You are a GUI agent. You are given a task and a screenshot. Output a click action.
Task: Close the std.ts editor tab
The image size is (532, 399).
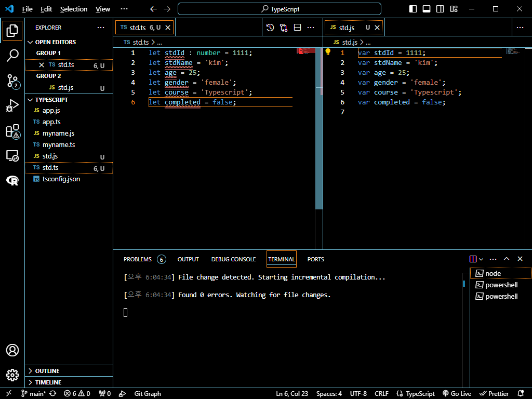pyautogui.click(x=168, y=28)
